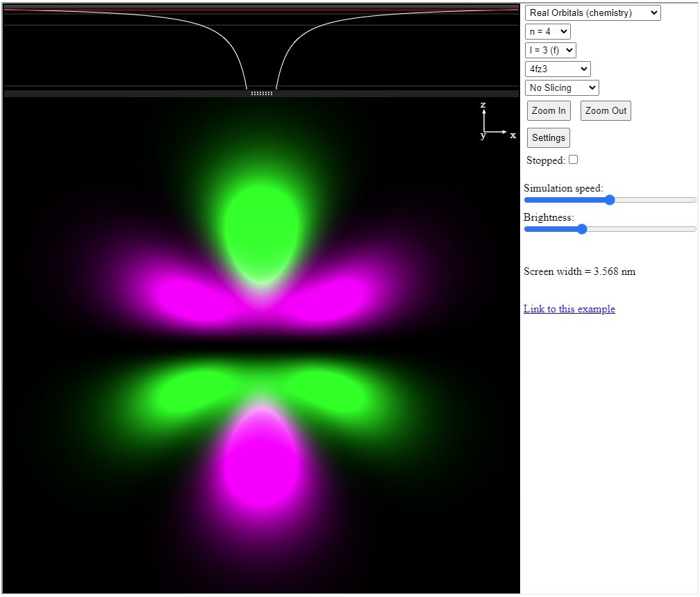Screen dimensions: 700x597
Task: Open the 4fz3 orbital dropdown
Action: 558,69
